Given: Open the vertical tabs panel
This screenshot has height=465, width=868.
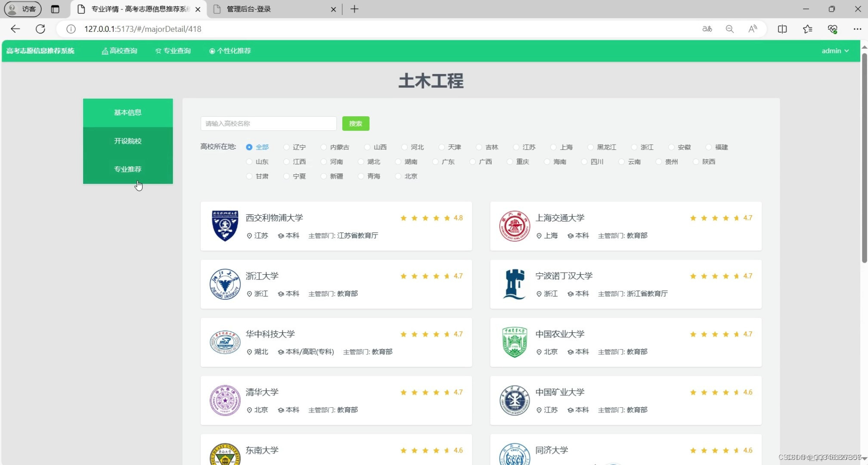Looking at the screenshot, I should tap(56, 9).
